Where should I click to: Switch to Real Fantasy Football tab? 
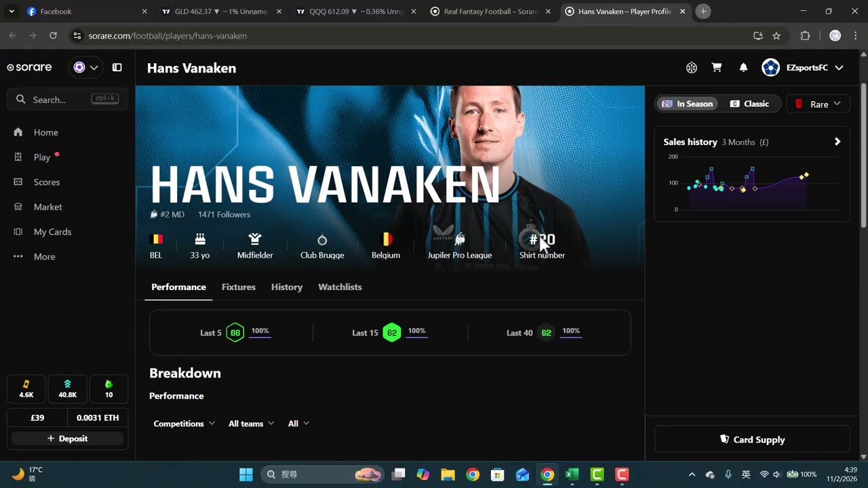[x=490, y=12]
